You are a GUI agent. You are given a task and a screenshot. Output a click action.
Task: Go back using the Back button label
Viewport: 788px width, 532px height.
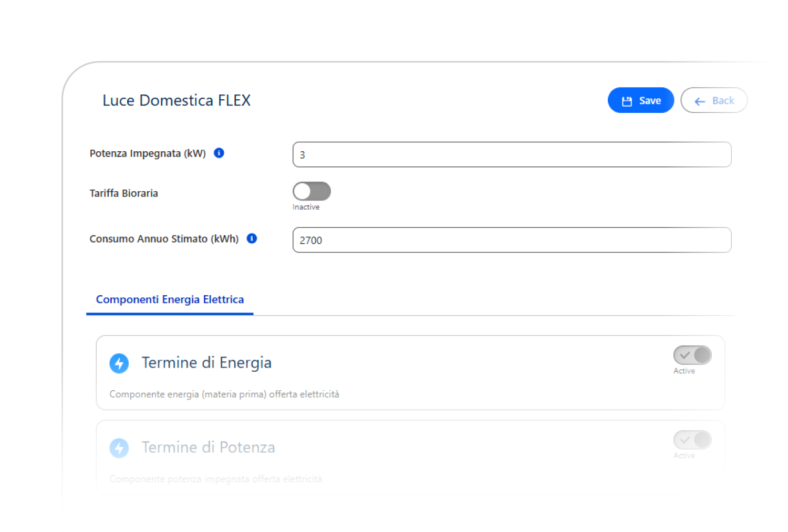point(723,100)
